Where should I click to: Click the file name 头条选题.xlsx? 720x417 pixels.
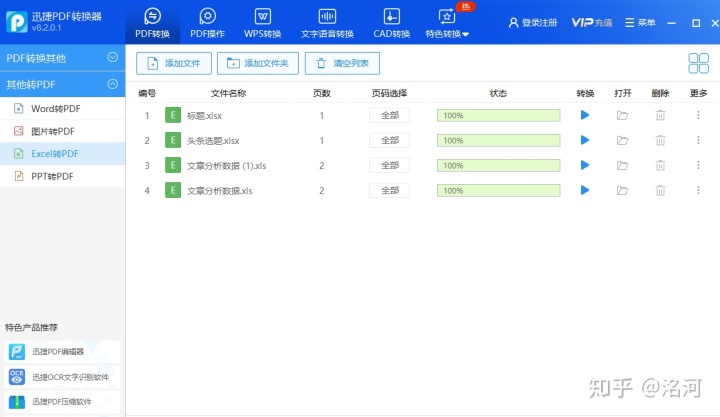click(213, 141)
